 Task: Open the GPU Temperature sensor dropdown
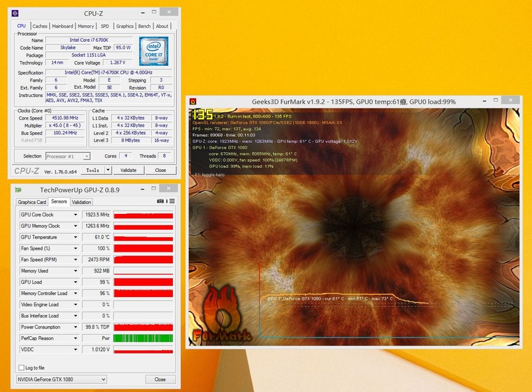tap(75, 237)
